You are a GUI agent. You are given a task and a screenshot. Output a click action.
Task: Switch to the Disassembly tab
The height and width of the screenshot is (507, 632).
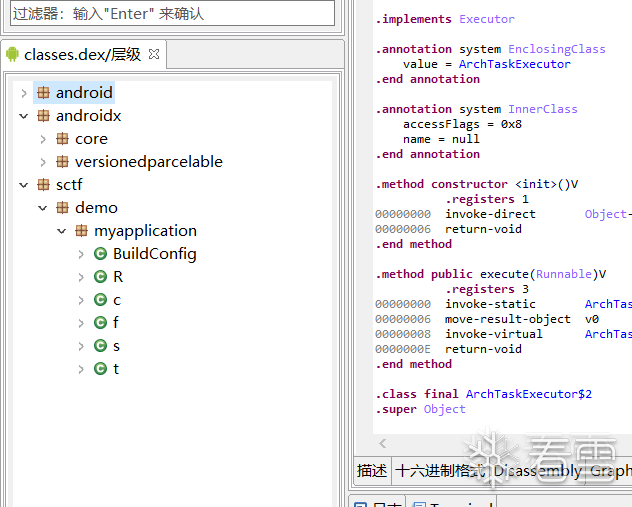(538, 470)
